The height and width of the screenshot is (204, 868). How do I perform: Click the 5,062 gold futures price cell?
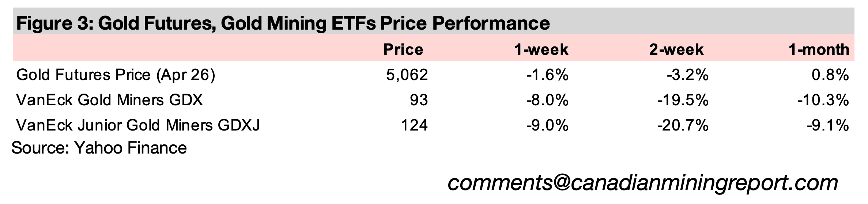(x=407, y=75)
